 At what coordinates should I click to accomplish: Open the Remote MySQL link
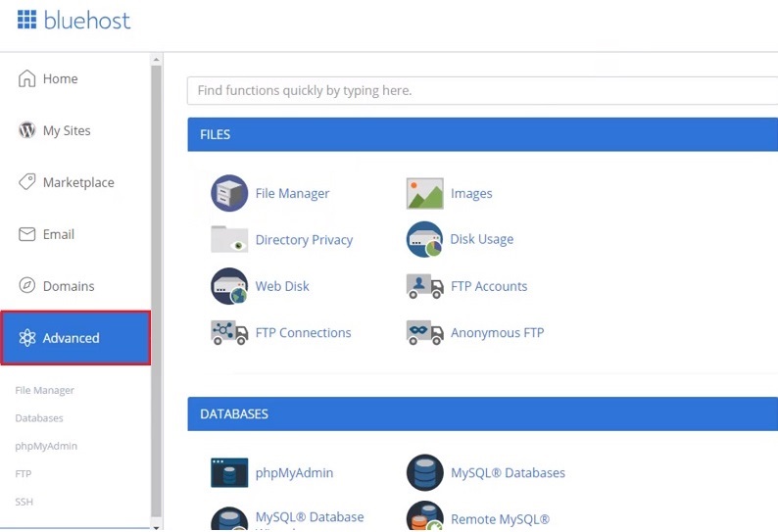click(500, 519)
